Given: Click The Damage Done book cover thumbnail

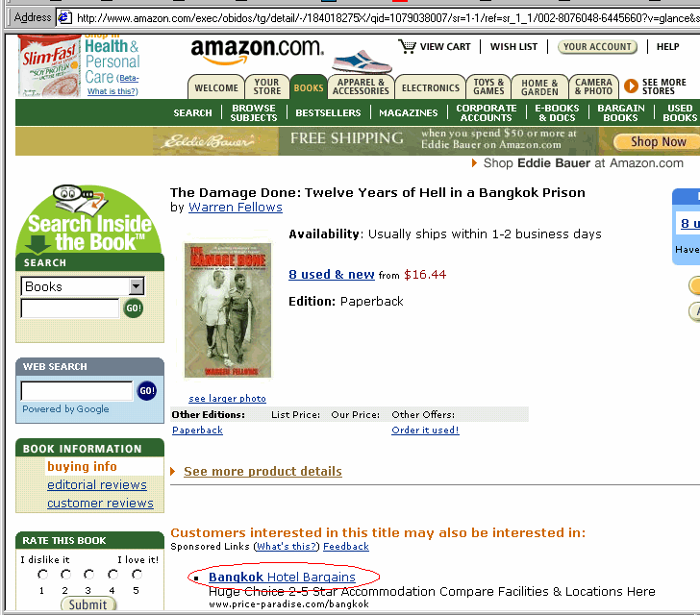Looking at the screenshot, I should pyautogui.click(x=228, y=310).
